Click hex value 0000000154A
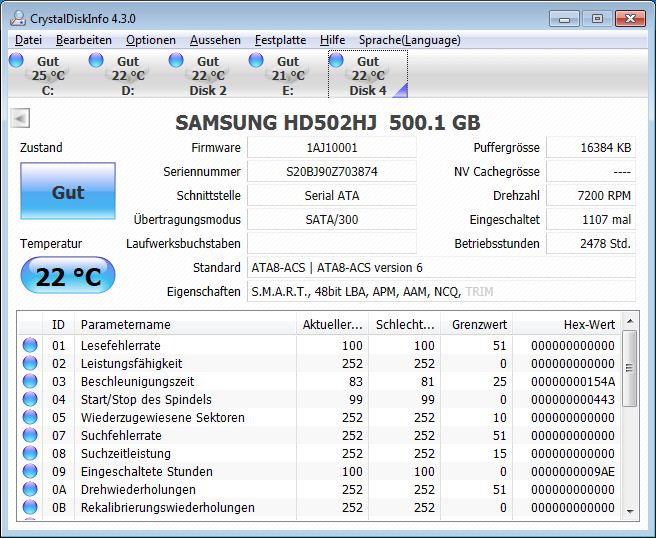The height and width of the screenshot is (538, 656). pos(573,382)
